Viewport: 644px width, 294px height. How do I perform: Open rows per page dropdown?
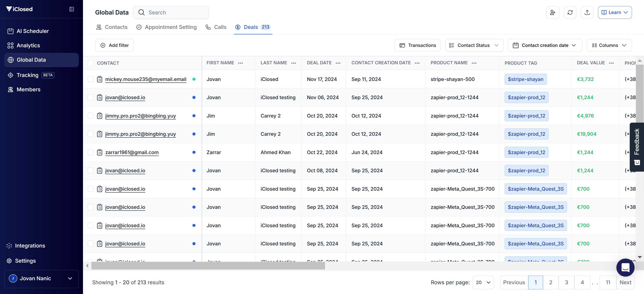click(x=483, y=282)
